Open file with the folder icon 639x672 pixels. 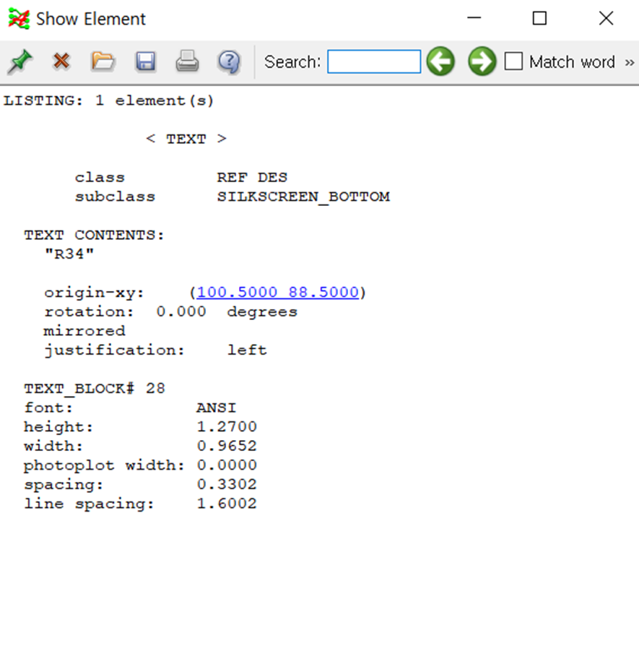(103, 61)
